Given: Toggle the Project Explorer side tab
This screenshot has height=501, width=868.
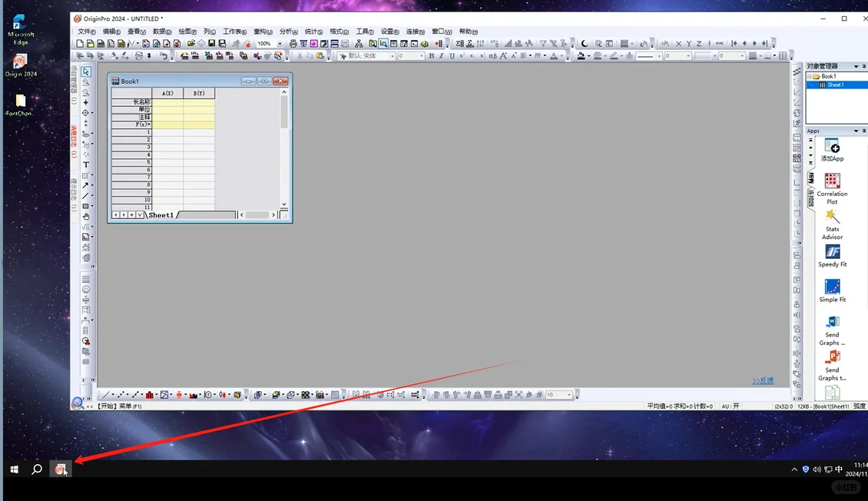Looking at the screenshot, I should (x=75, y=85).
